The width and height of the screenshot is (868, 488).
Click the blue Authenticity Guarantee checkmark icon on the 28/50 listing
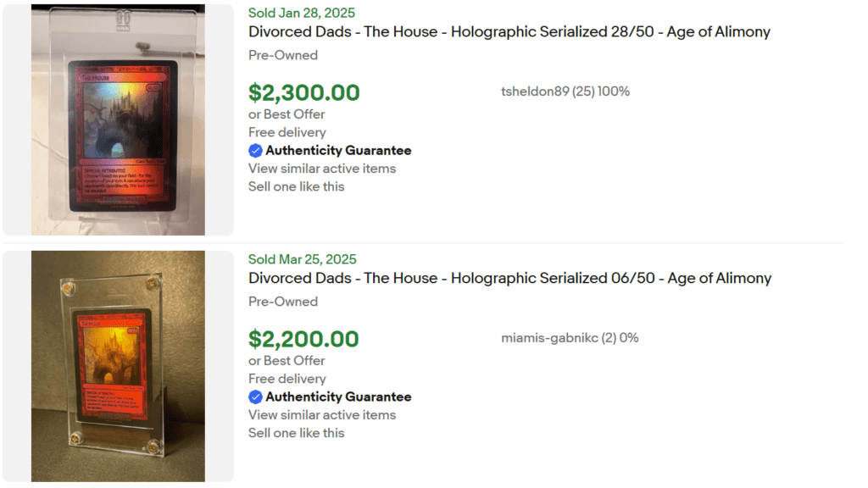click(255, 150)
